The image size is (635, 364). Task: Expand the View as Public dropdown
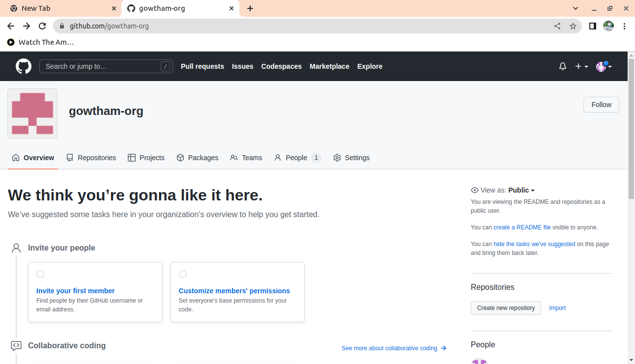point(521,190)
